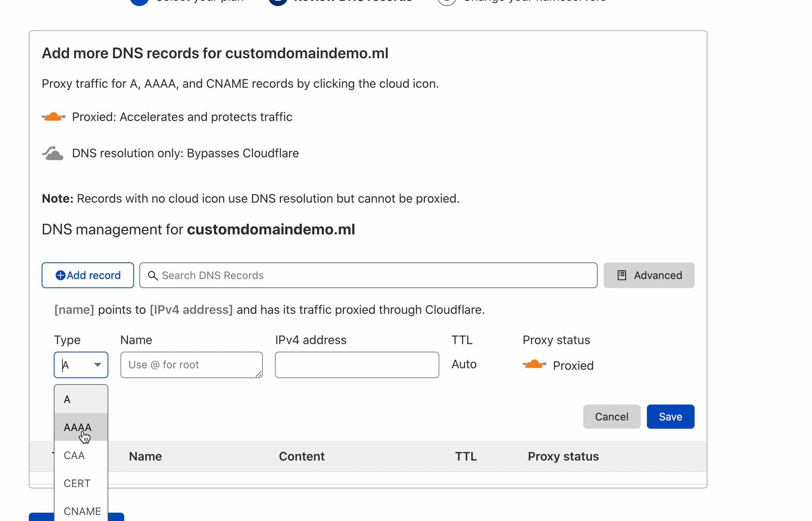
Task: Choose AAAA record type
Action: (x=81, y=427)
